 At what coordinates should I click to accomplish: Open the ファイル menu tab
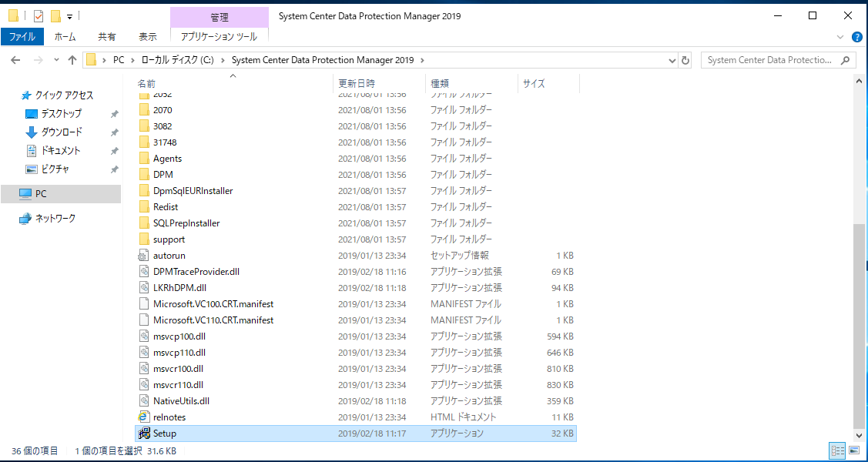(x=22, y=37)
